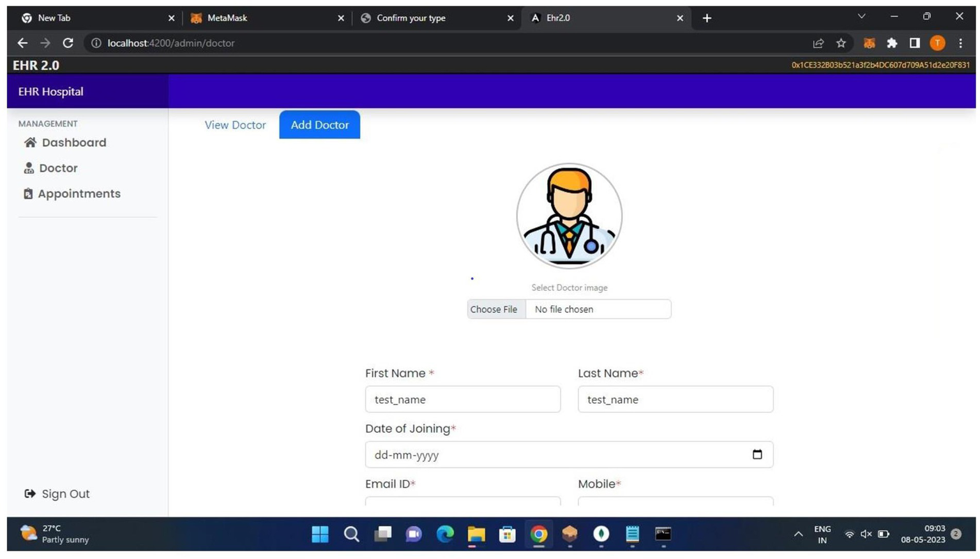The height and width of the screenshot is (559, 980).
Task: Open the MetaMask fox extension icon
Action: 869,43
